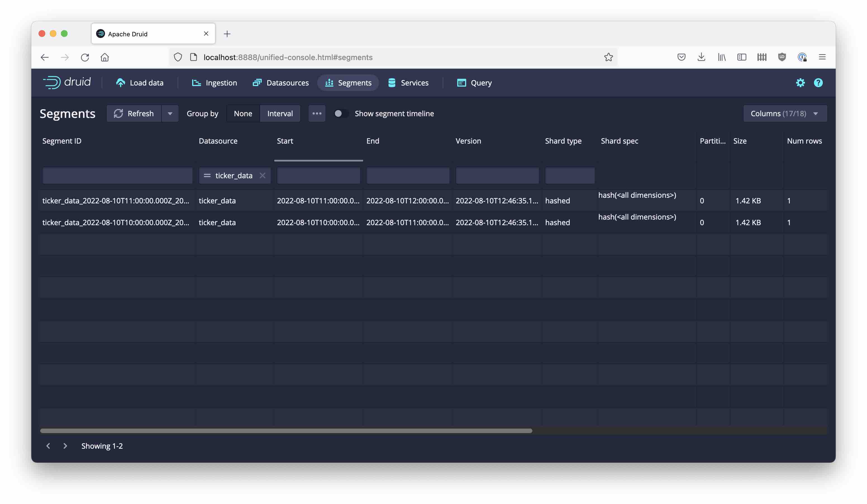
Task: Open the Datasources panel
Action: [x=280, y=83]
